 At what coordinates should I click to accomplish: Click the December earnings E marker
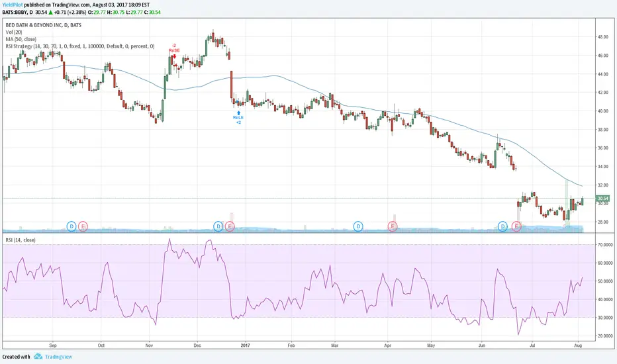tap(230, 226)
